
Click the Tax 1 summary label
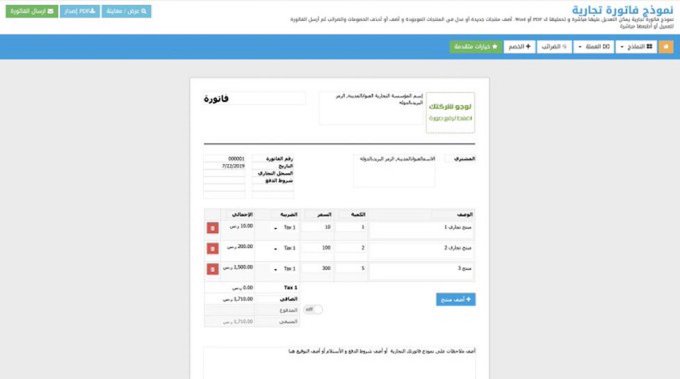(x=290, y=288)
